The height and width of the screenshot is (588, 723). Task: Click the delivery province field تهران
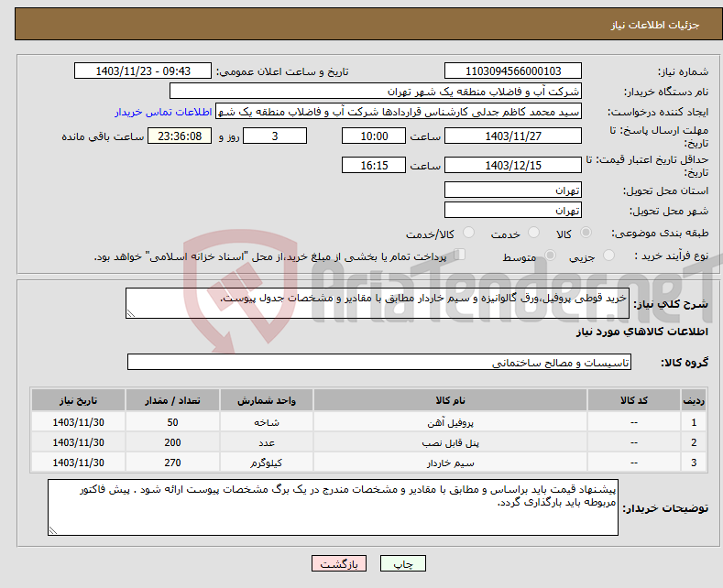coord(513,190)
